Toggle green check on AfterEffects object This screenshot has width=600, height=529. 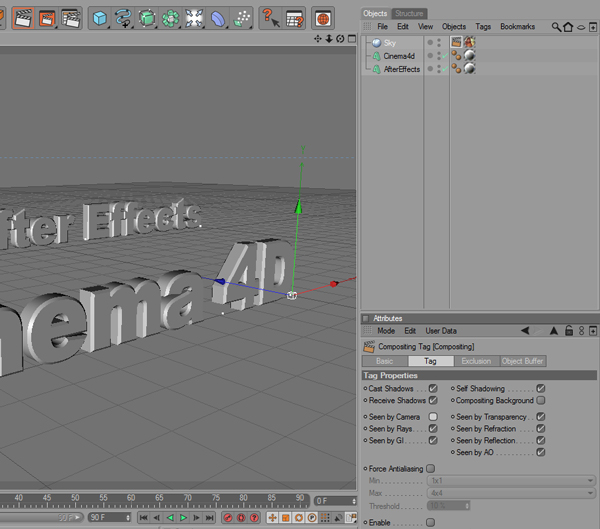[x=445, y=69]
